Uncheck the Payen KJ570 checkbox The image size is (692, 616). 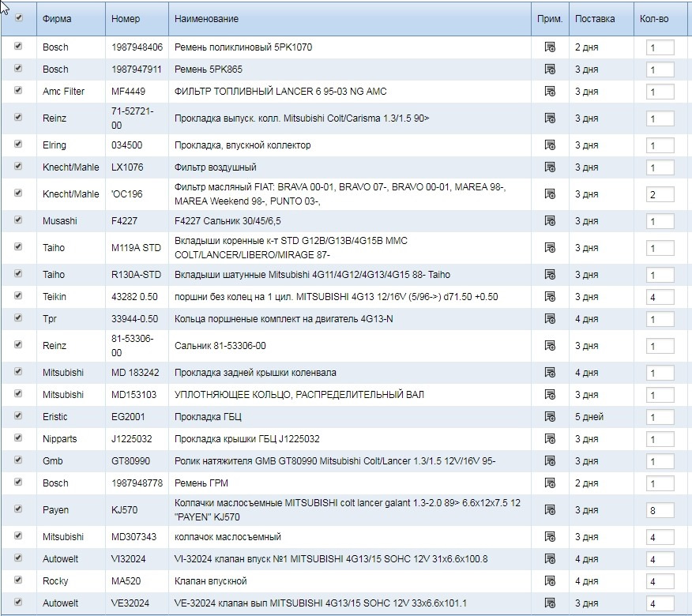(18, 509)
